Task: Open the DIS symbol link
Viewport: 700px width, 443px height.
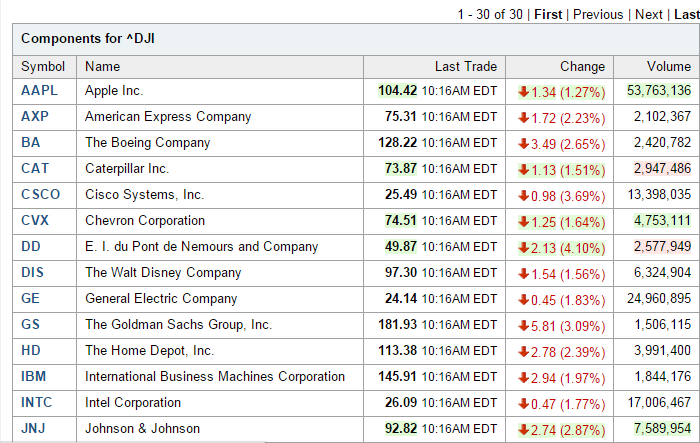Action: (32, 272)
